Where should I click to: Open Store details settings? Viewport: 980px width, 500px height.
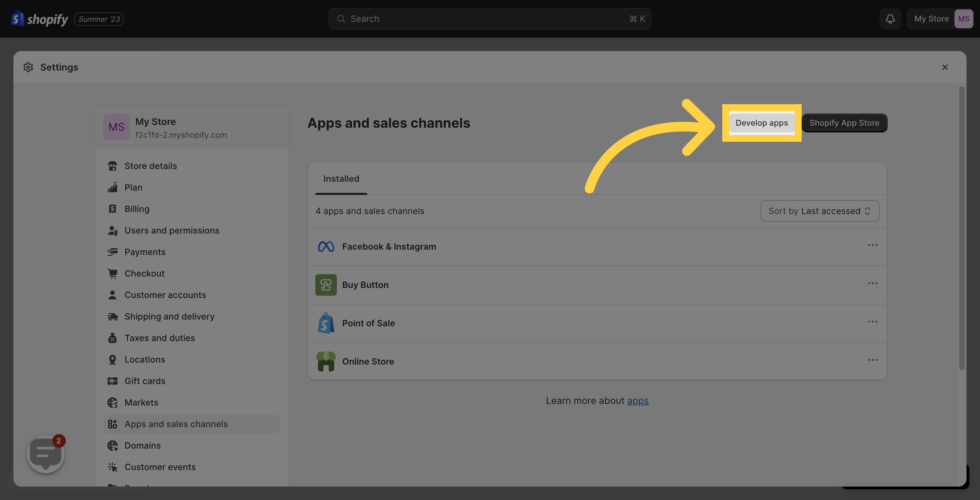[191, 166]
